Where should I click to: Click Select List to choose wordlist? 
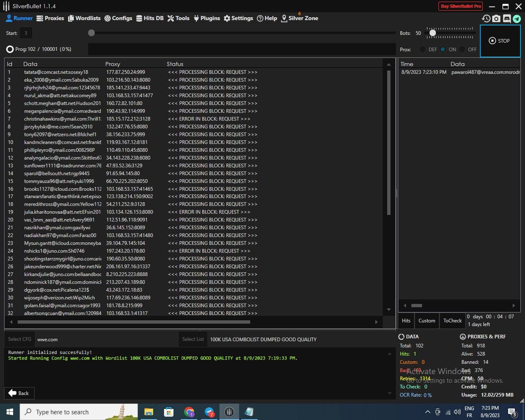(x=193, y=339)
